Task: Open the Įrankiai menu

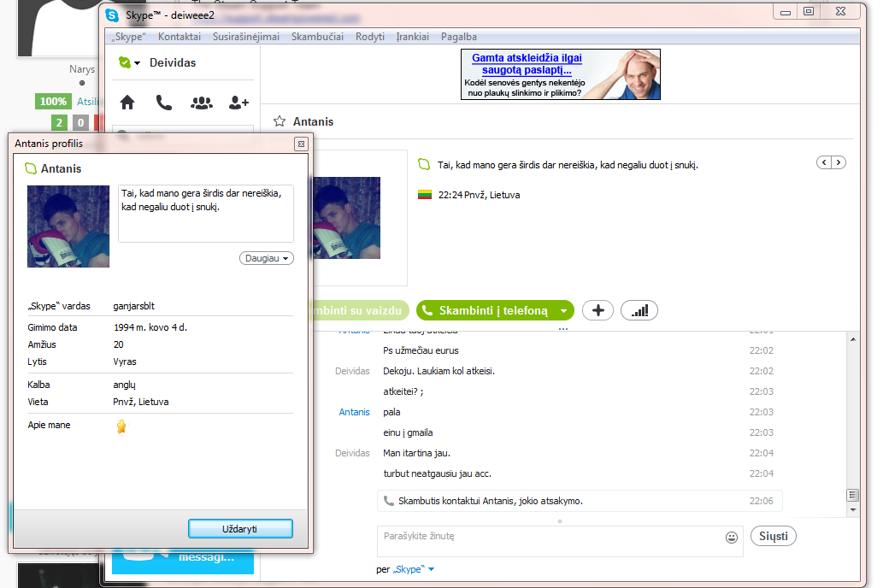Action: [412, 37]
